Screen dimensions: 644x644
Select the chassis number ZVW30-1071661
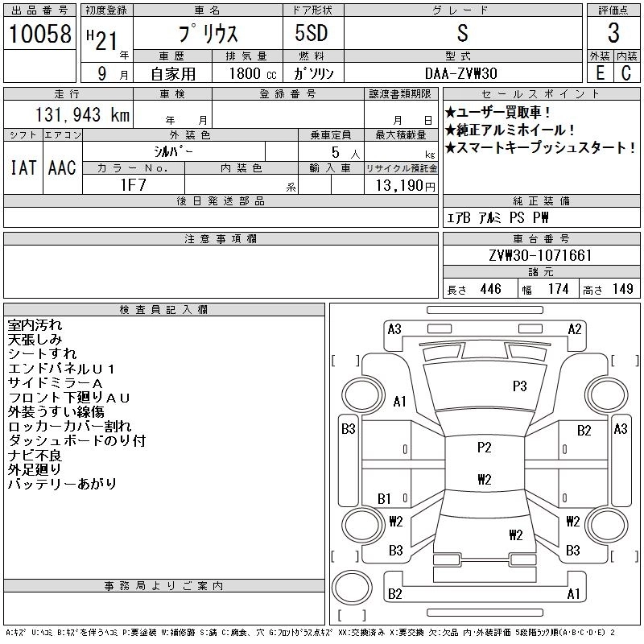[x=540, y=256]
